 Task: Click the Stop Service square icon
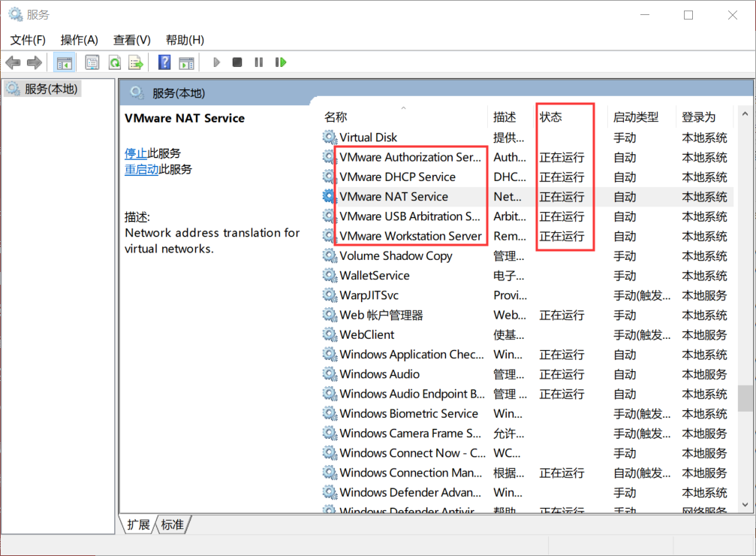tap(236, 62)
